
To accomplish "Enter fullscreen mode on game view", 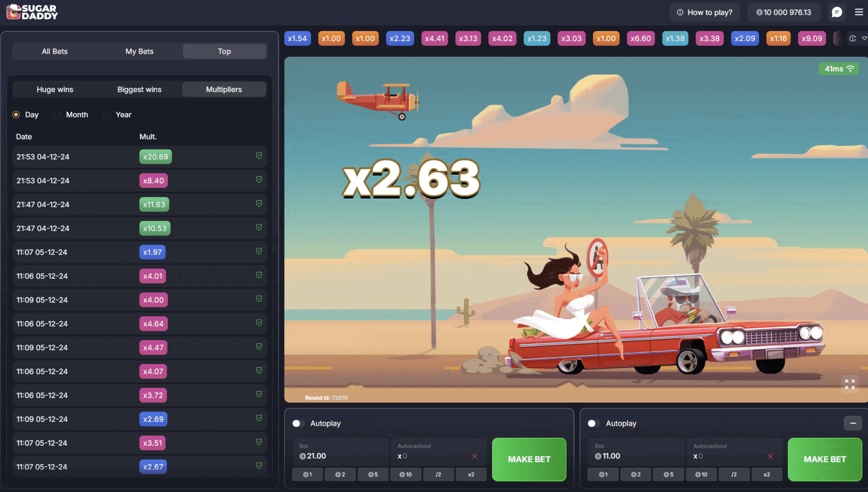I will coord(849,384).
